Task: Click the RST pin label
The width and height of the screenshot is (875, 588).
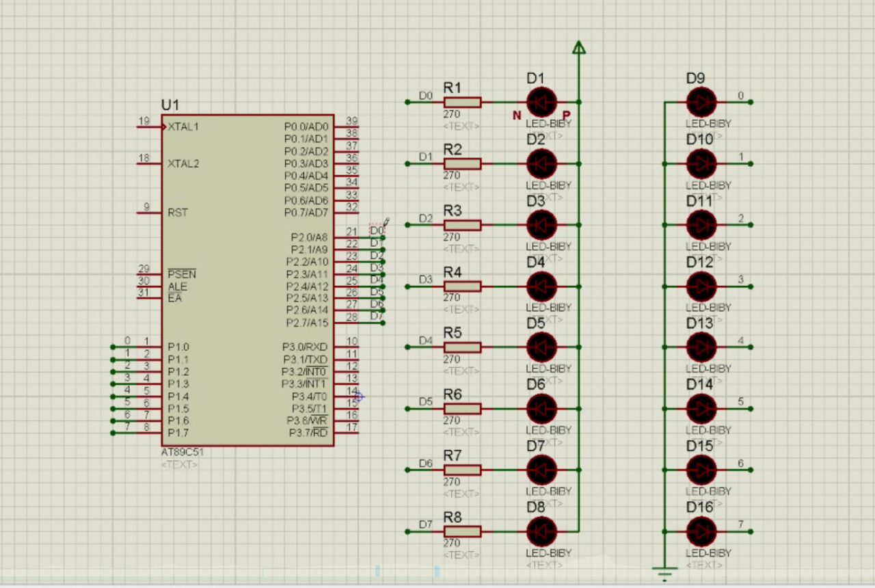Action: (x=178, y=213)
